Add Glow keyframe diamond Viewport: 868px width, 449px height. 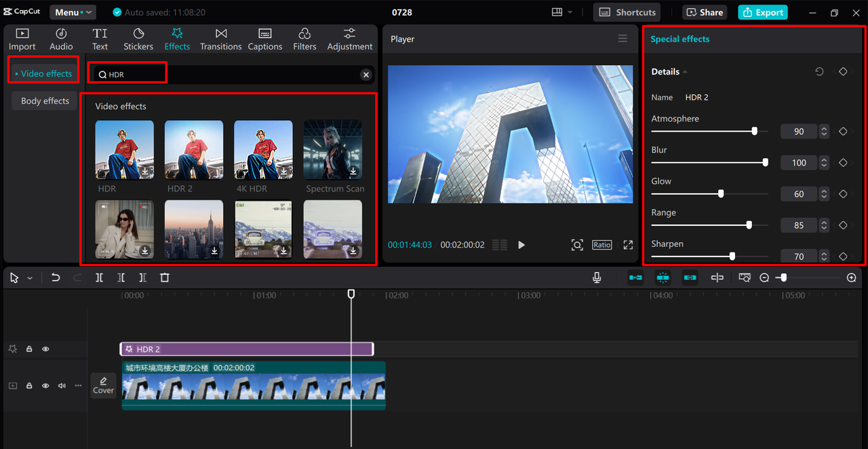[843, 194]
